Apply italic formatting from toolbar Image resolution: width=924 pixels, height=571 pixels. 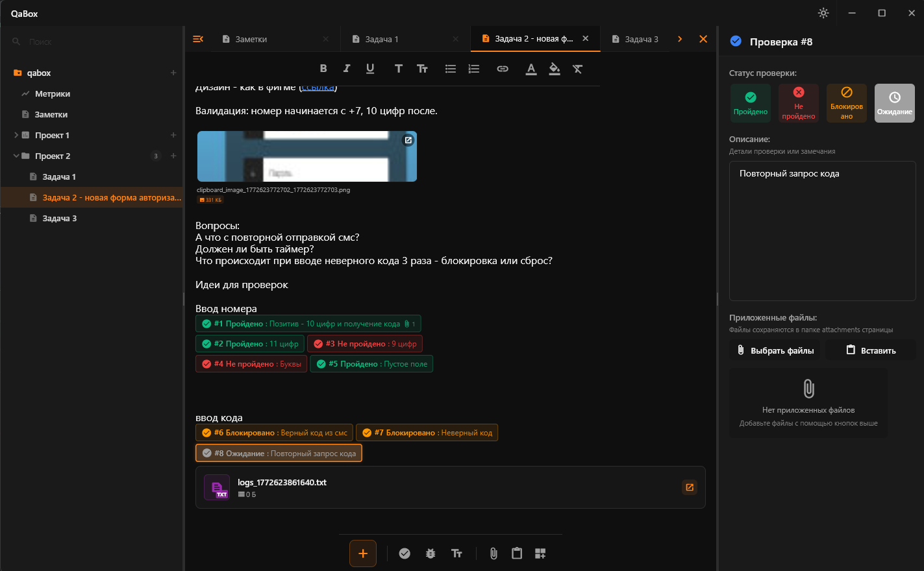click(x=347, y=69)
